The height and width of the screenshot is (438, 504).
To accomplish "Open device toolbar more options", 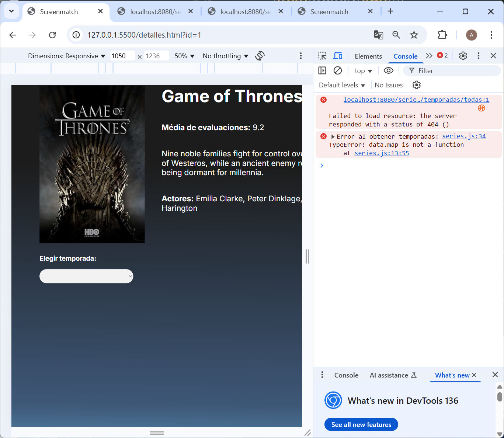I will click(x=301, y=56).
